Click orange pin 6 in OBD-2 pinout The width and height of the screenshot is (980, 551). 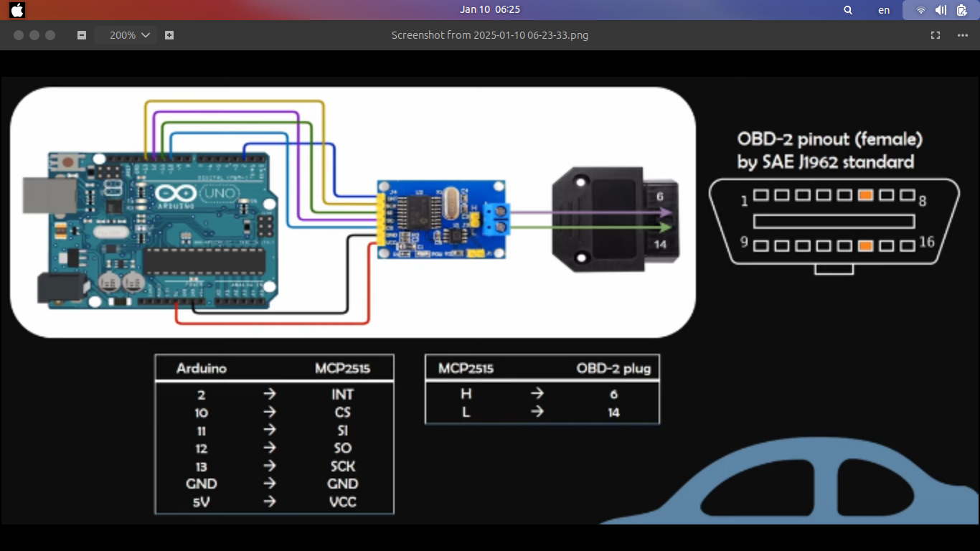pyautogui.click(x=865, y=195)
